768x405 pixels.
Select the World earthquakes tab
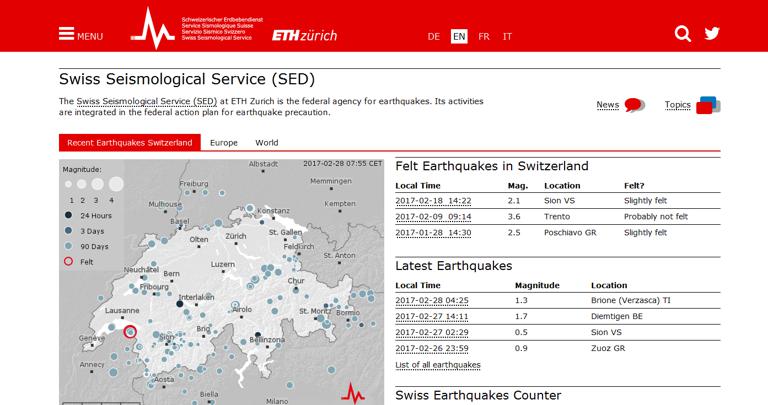click(266, 143)
